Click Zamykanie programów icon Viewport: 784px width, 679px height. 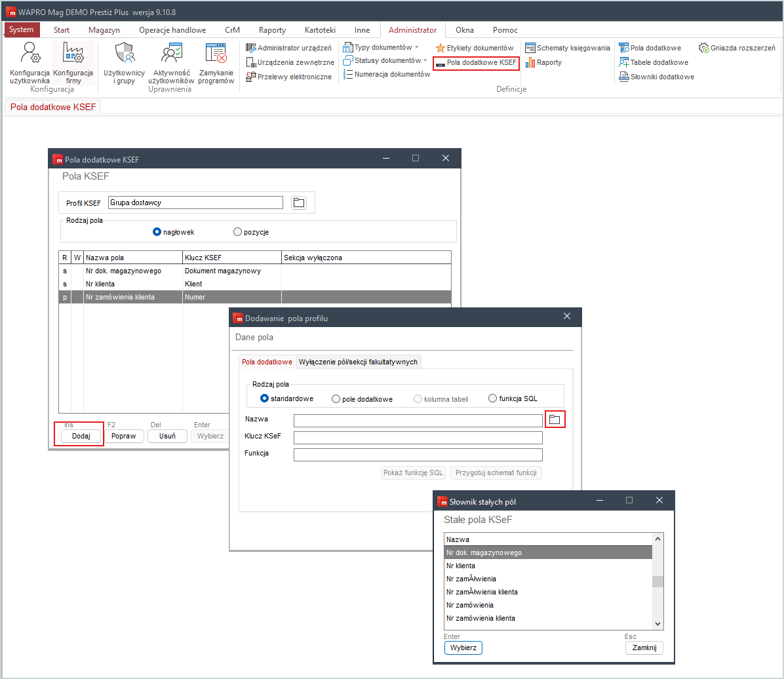tap(216, 54)
